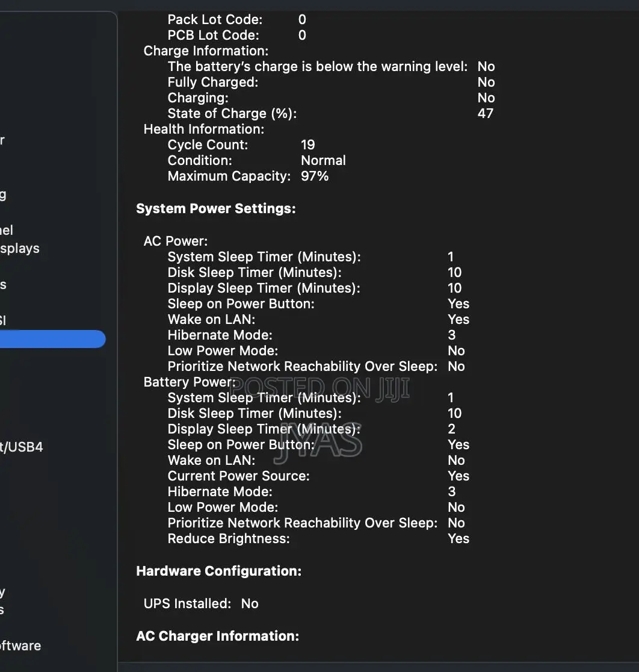The height and width of the screenshot is (672, 639).
Task: Click the 'Fully Charged:' label
Action: (212, 82)
